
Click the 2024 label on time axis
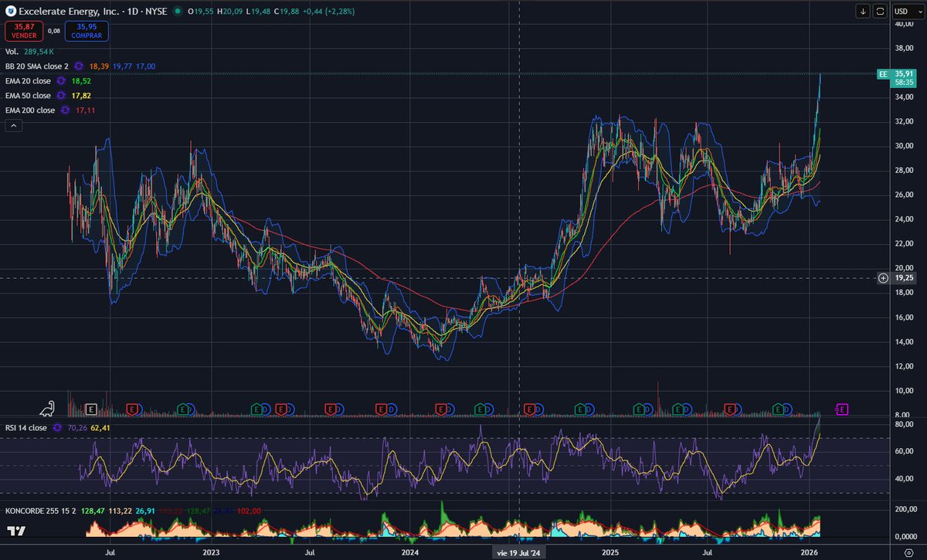[x=410, y=553]
